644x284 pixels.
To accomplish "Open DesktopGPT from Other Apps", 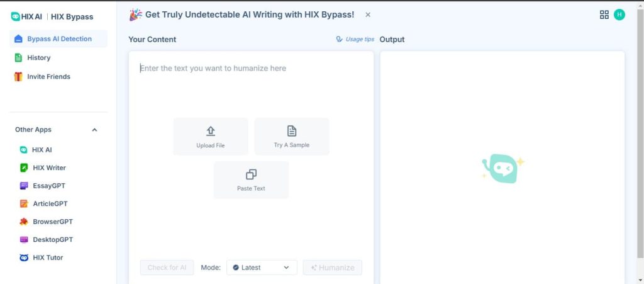I will [x=53, y=240].
